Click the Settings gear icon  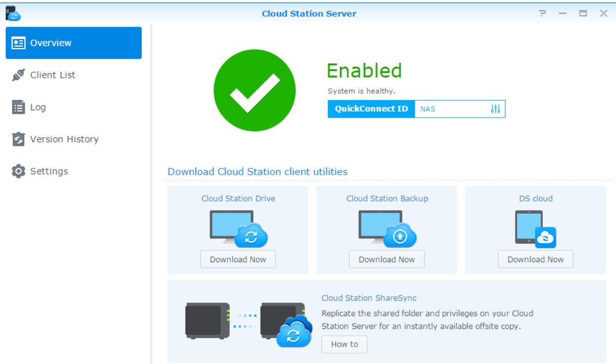(19, 171)
